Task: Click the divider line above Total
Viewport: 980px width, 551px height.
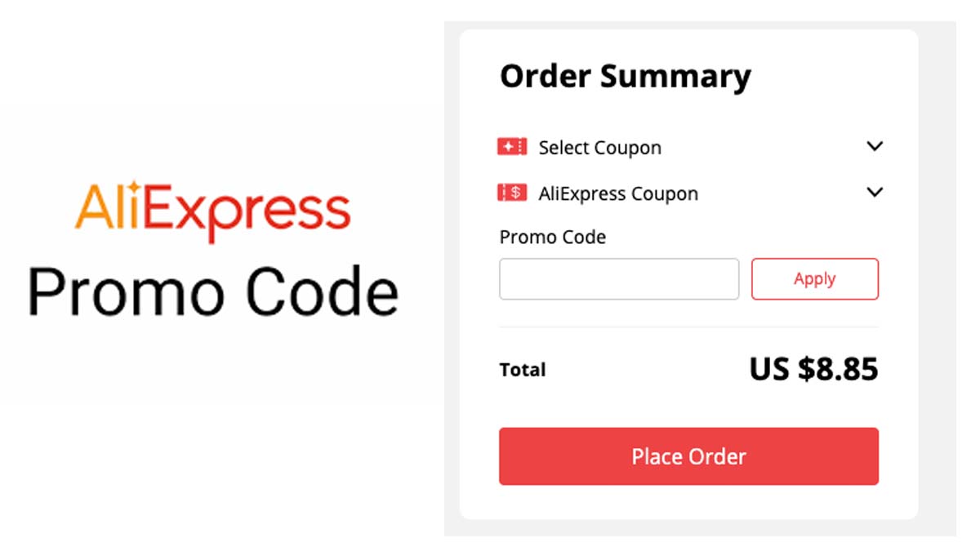Action: (688, 327)
